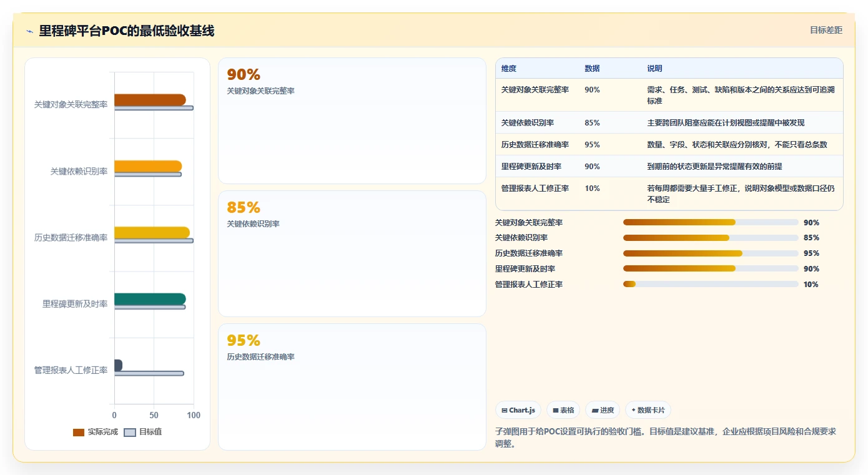Click the progress list label 里程碑更新及时率
This screenshot has height=475, width=868.
tap(525, 269)
